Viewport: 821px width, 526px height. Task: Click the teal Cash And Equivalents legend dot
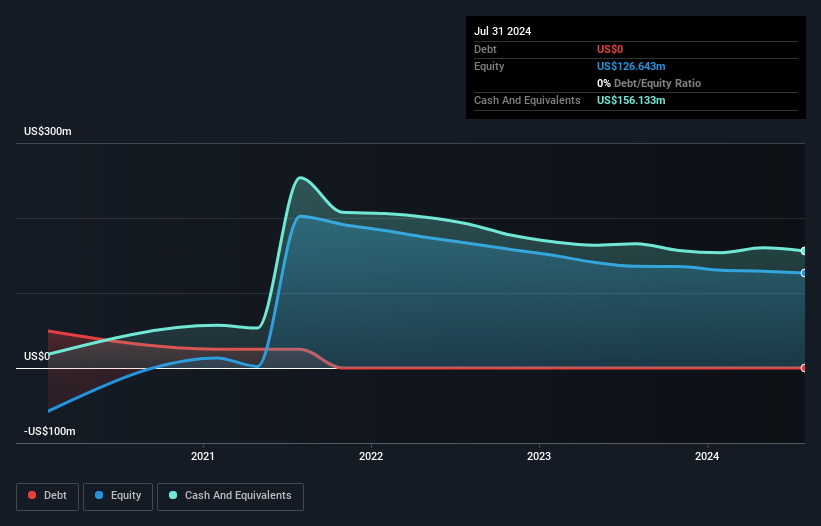[173, 495]
